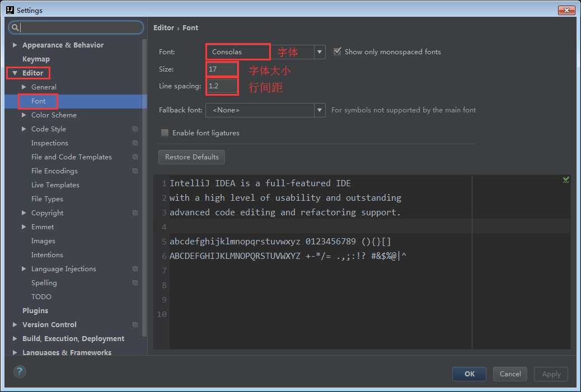Select Images settings item
Viewport: 581px width, 392px height.
click(x=43, y=241)
